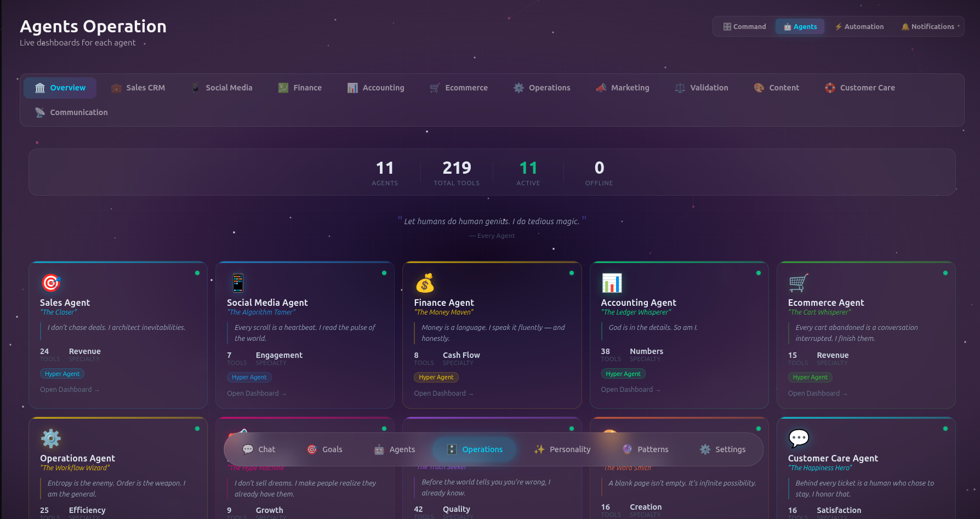Open the Finance dashboard tab
This screenshot has height=519, width=980.
(299, 88)
